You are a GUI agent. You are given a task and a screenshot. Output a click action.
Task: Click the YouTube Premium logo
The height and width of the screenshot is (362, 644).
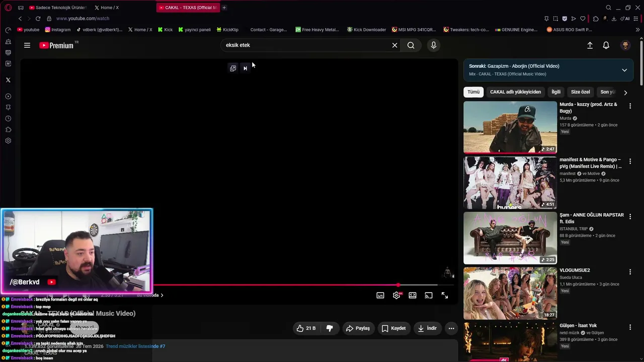pos(56,45)
